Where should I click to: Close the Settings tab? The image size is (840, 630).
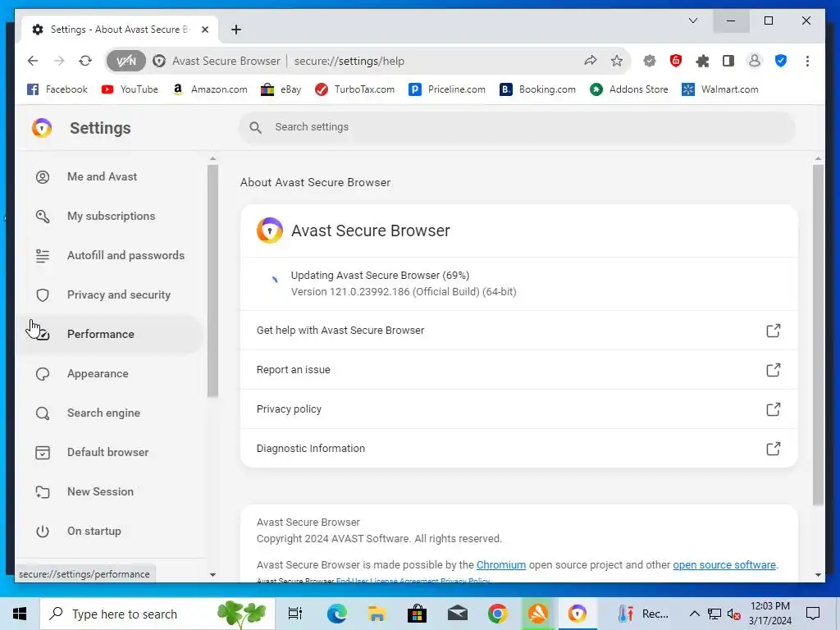(x=204, y=30)
